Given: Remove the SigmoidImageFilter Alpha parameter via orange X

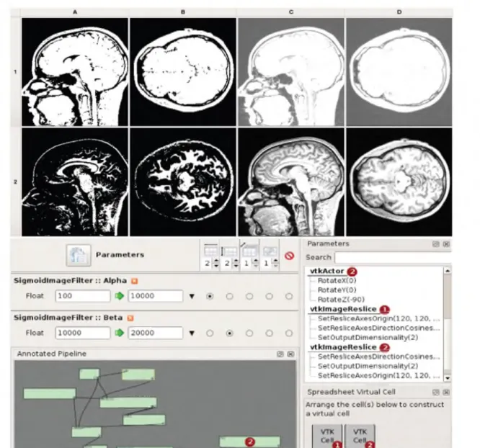Looking at the screenshot, I should pyautogui.click(x=134, y=281).
